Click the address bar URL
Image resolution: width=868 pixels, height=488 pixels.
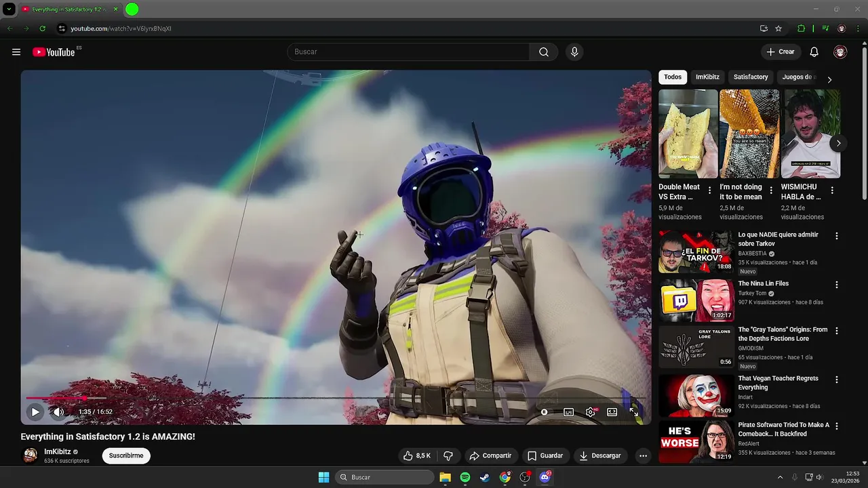tap(121, 28)
